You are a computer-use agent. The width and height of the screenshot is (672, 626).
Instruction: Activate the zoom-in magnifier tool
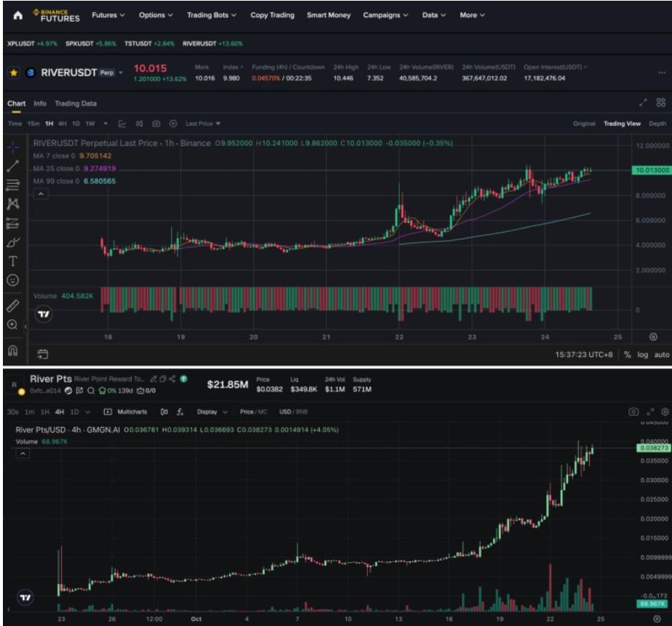12,325
